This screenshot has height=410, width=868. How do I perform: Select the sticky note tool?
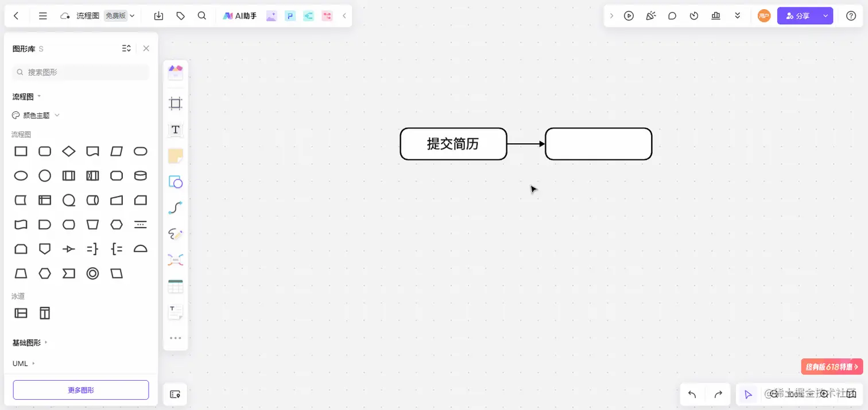coord(175,155)
